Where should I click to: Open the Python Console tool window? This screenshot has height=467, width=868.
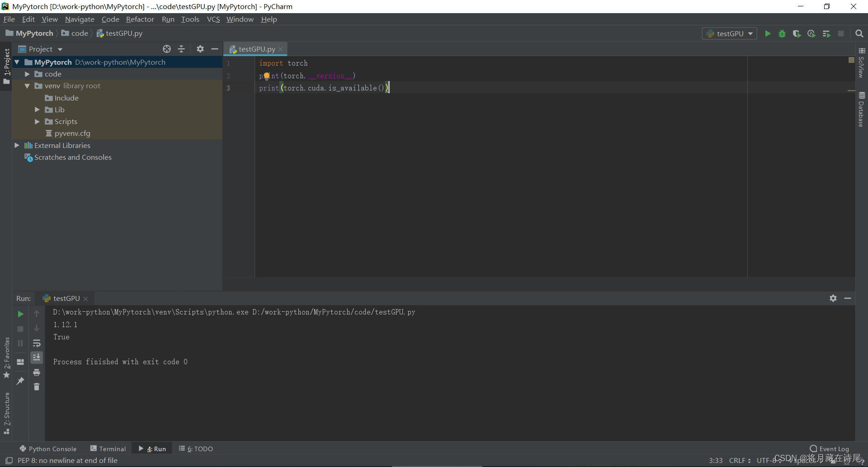pyautogui.click(x=48, y=449)
